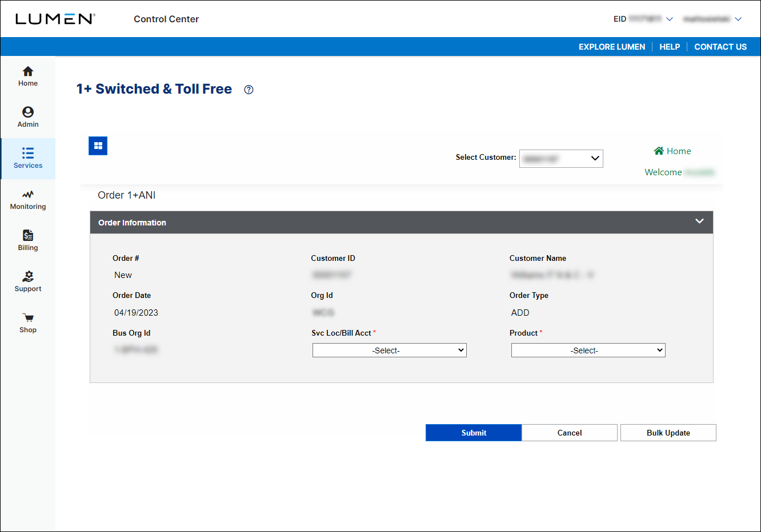
Task: Click the Order Type value ADD
Action: pyautogui.click(x=520, y=313)
